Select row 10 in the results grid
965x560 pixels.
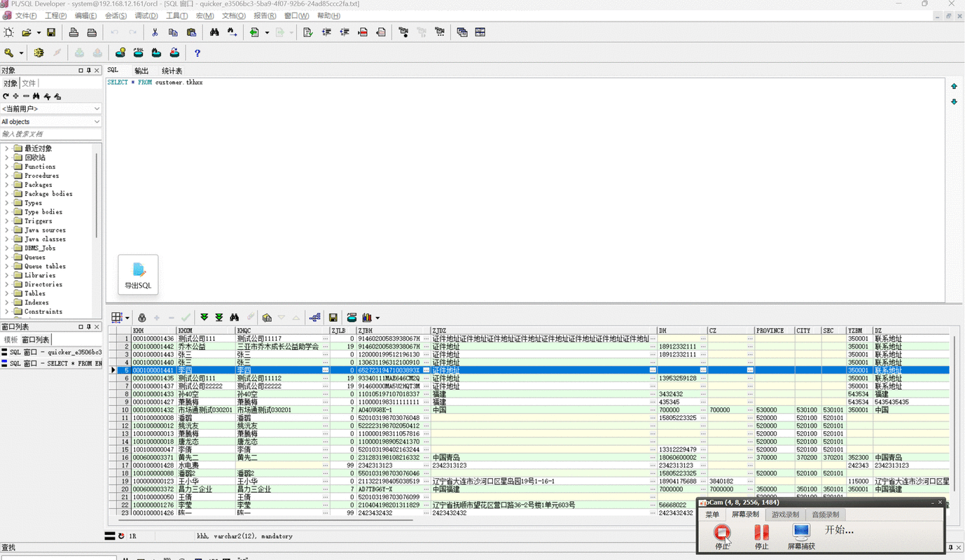tap(125, 410)
